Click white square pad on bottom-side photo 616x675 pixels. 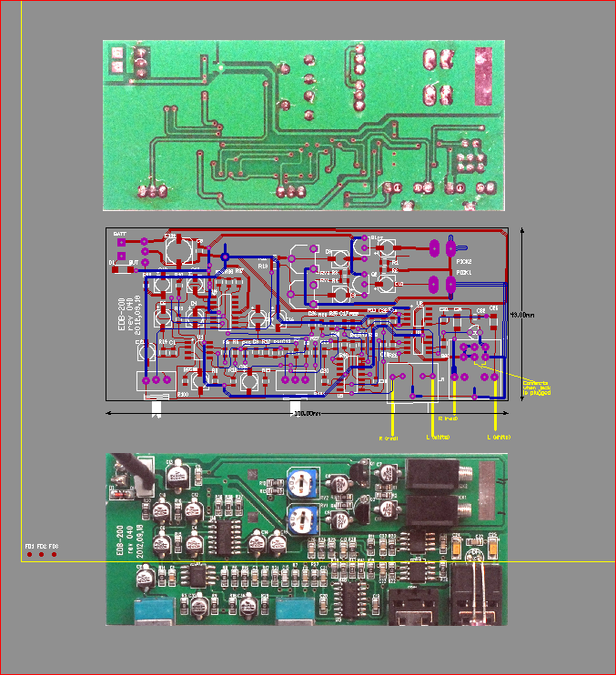[x=116, y=63]
